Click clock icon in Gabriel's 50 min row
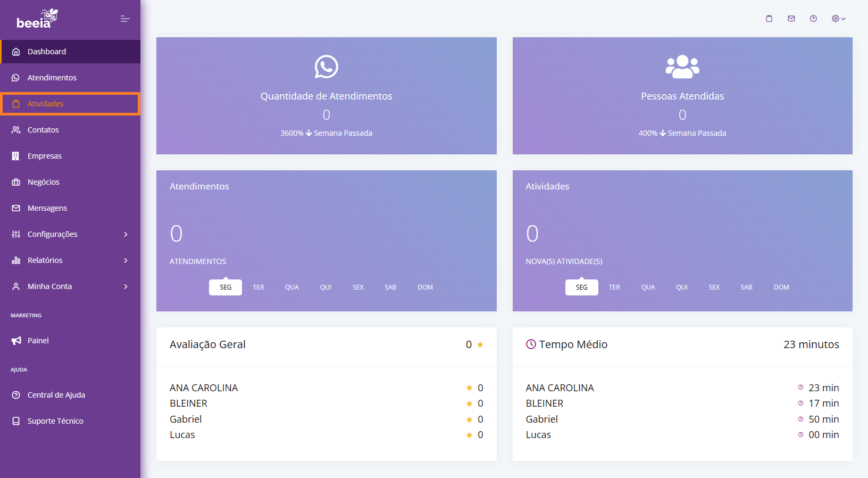Image resolution: width=868 pixels, height=478 pixels. pos(800,419)
